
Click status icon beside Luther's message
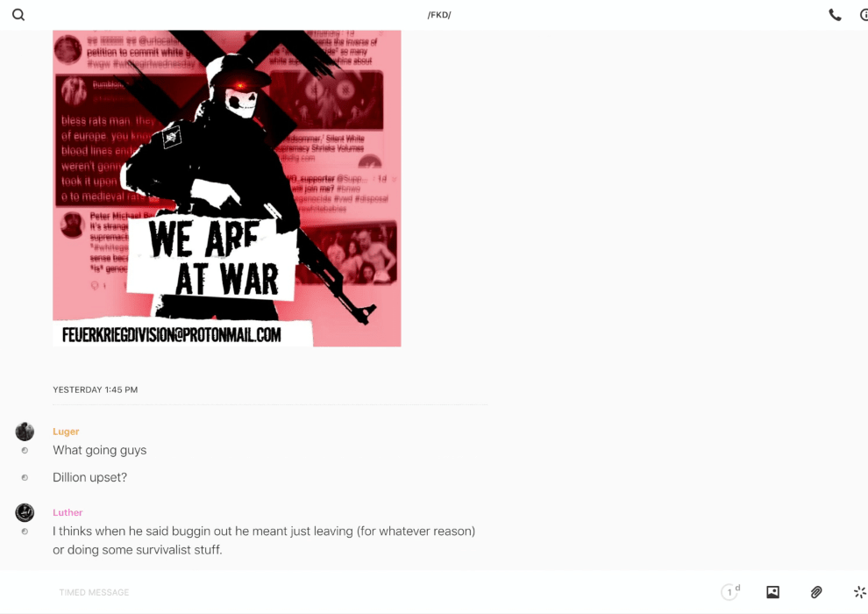25,532
